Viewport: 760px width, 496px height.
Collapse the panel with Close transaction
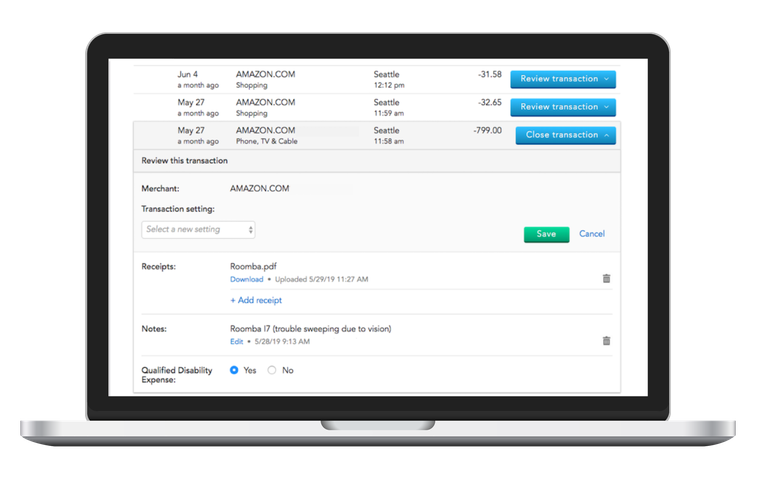coord(565,135)
